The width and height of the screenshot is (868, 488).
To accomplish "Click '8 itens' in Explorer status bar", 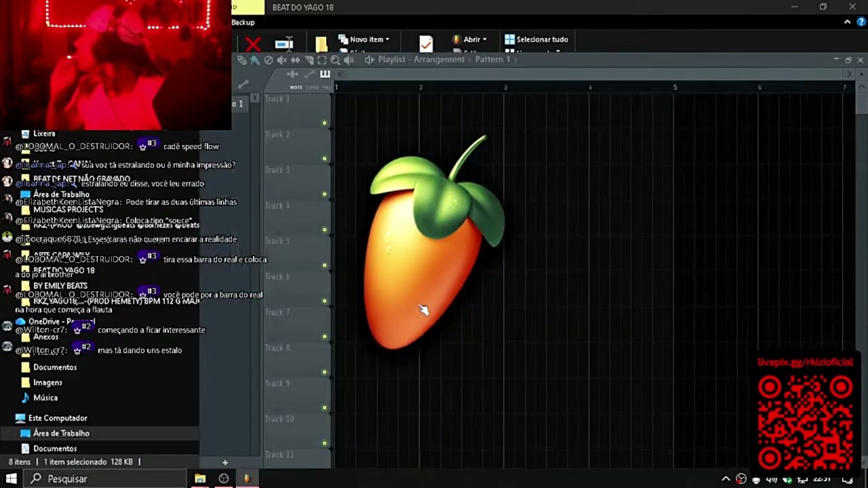I will pyautogui.click(x=20, y=462).
